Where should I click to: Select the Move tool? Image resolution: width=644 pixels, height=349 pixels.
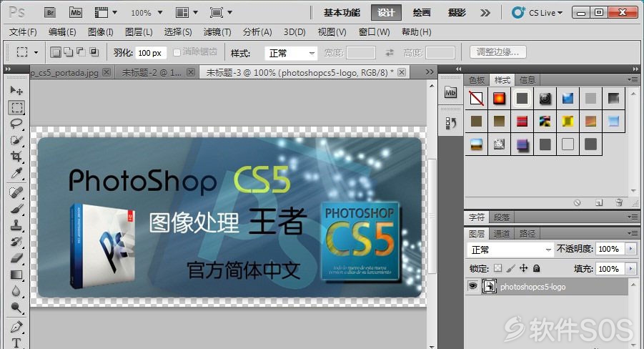click(16, 90)
